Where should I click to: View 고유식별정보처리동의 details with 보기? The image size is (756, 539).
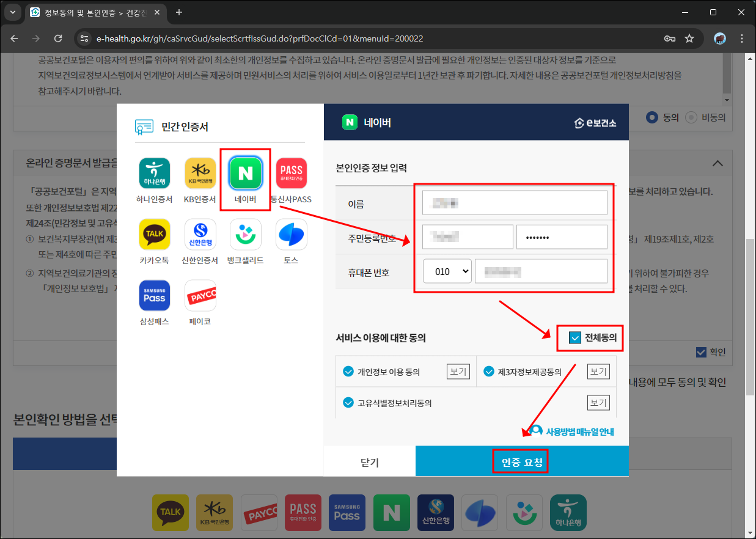598,403
